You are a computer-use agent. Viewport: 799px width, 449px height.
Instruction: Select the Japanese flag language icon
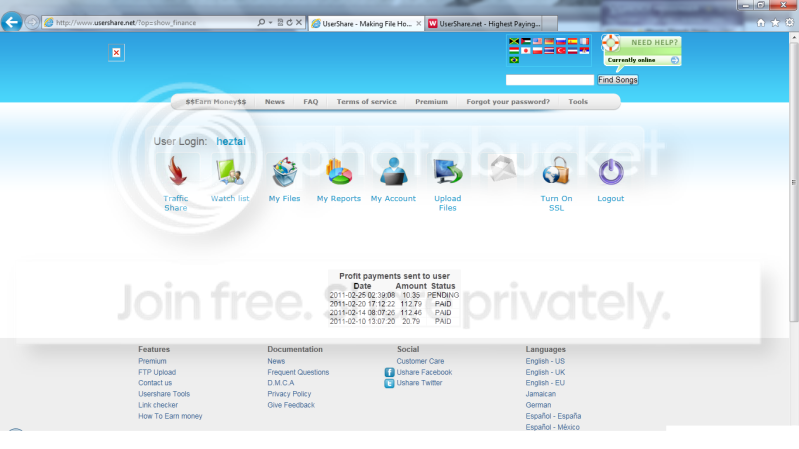pos(526,50)
